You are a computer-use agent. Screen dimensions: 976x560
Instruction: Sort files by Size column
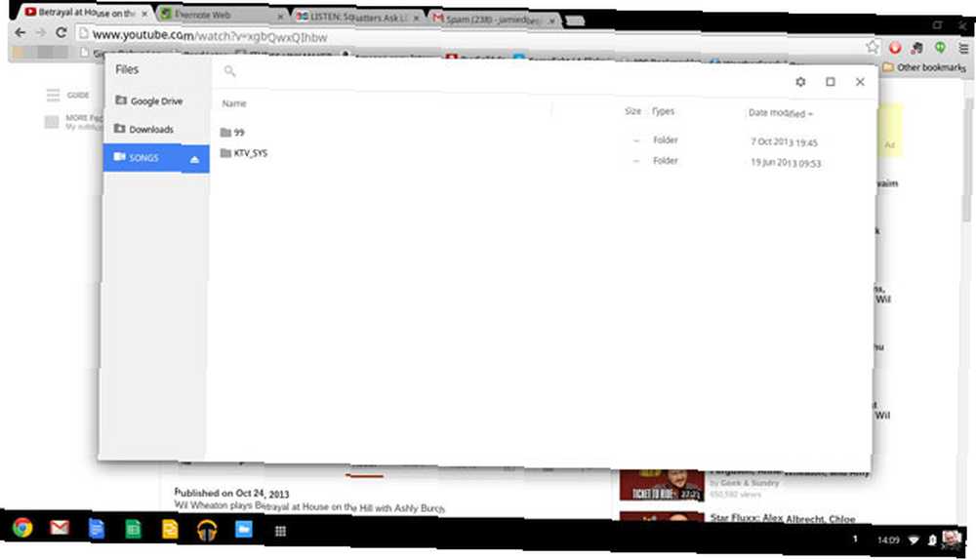pyautogui.click(x=632, y=111)
